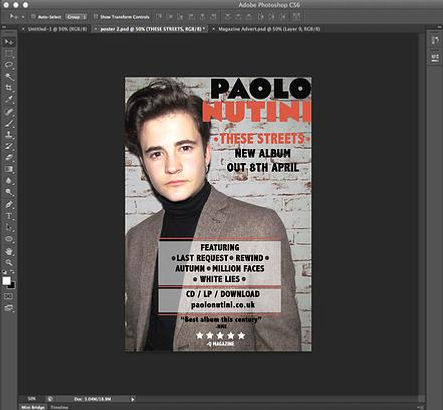Select the Move tool in toolbar
Image resolution: width=443 pixels, height=410 pixels.
point(9,42)
